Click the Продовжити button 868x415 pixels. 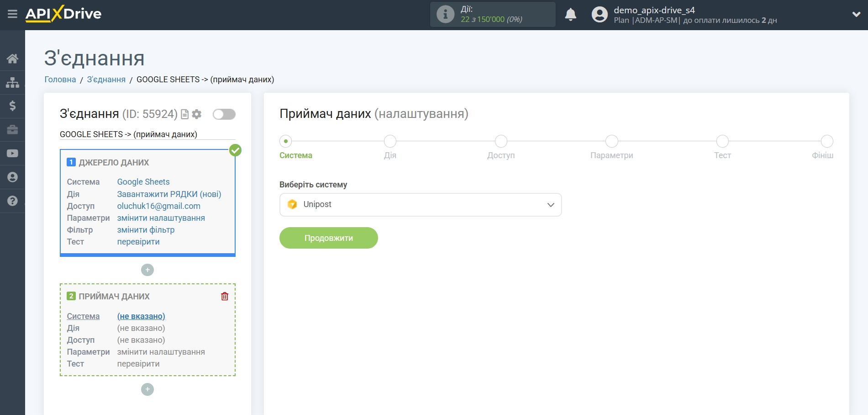pyautogui.click(x=328, y=238)
